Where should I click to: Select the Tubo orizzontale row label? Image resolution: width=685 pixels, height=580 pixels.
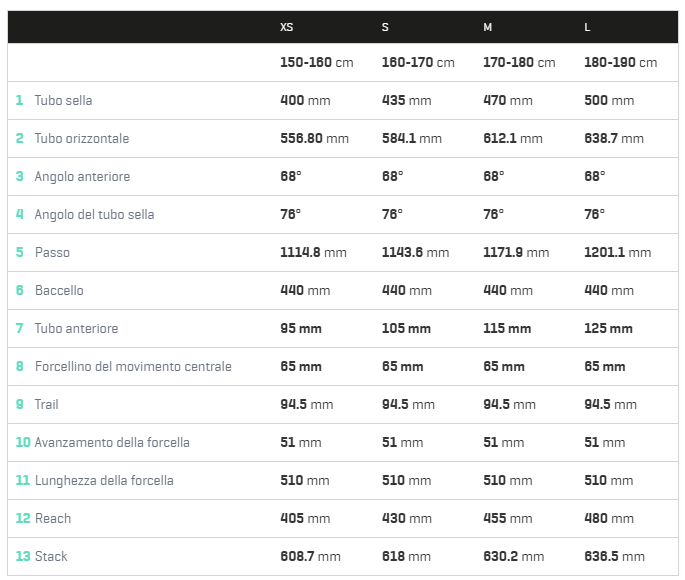point(81,139)
